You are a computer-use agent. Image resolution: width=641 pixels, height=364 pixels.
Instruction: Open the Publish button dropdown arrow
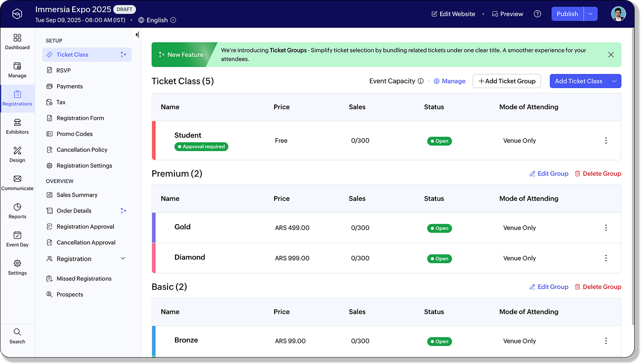[x=591, y=14]
